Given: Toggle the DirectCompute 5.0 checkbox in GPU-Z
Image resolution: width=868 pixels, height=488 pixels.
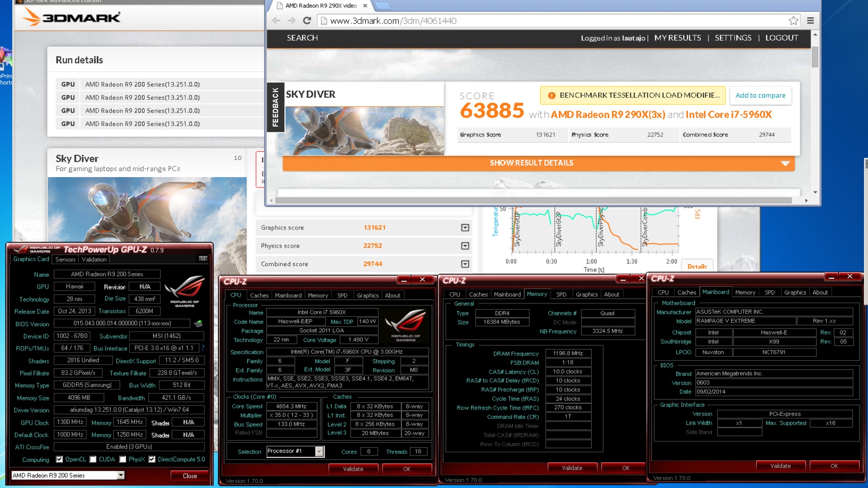Looking at the screenshot, I should pos(152,459).
